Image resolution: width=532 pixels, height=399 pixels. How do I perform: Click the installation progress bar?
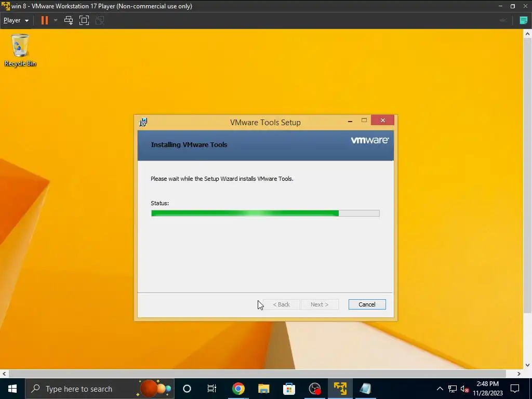click(265, 213)
